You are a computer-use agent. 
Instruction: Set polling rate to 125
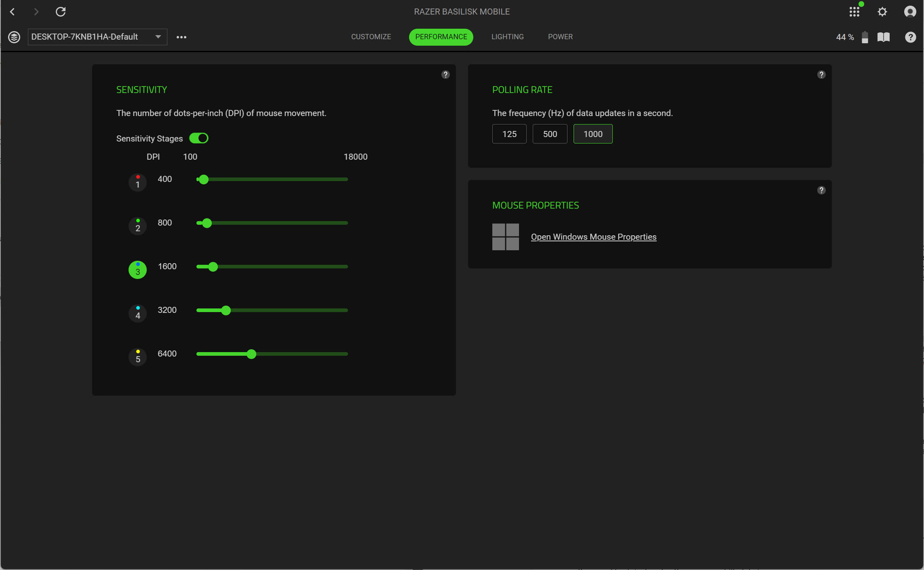pyautogui.click(x=509, y=134)
